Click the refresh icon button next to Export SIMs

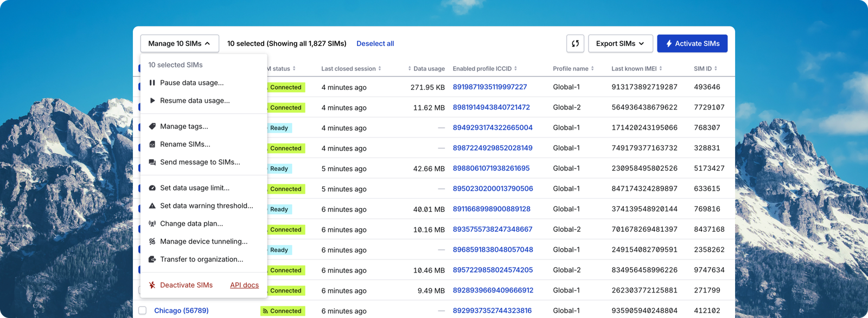click(x=575, y=43)
